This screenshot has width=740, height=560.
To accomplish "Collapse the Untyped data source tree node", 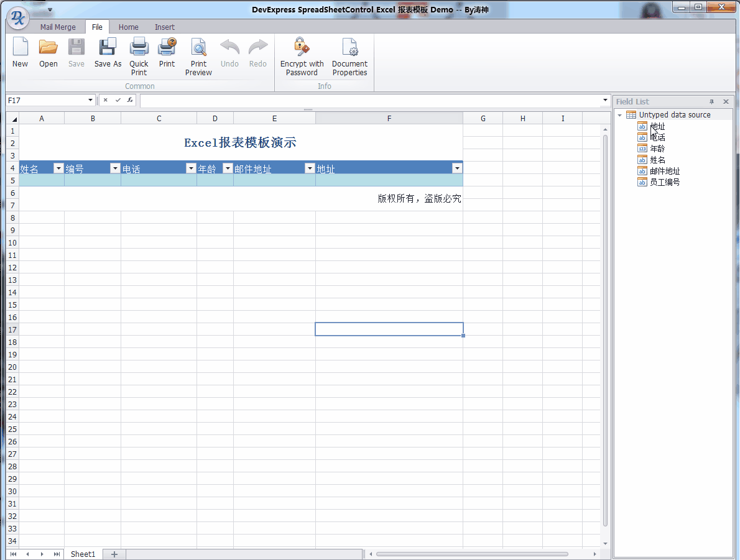I will click(619, 114).
